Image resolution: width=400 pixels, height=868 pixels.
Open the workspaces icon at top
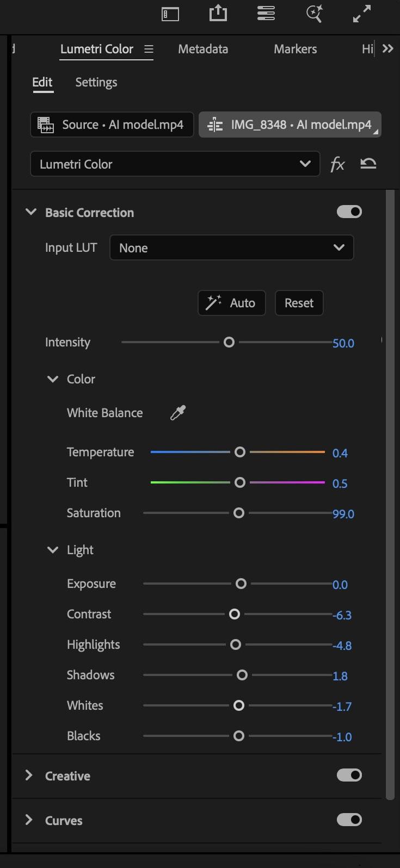click(x=266, y=14)
